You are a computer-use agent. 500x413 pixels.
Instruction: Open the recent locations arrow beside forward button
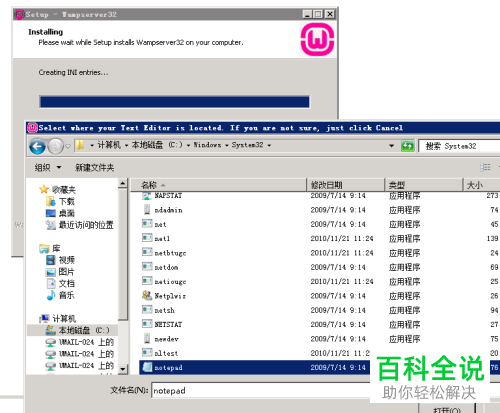click(x=68, y=146)
